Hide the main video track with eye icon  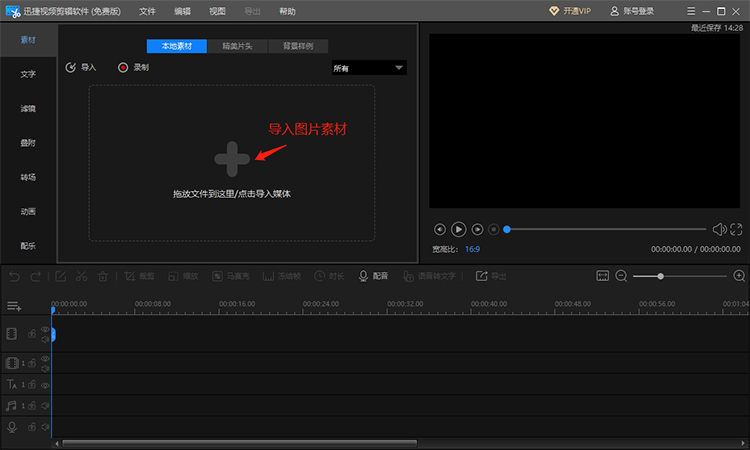click(45, 329)
